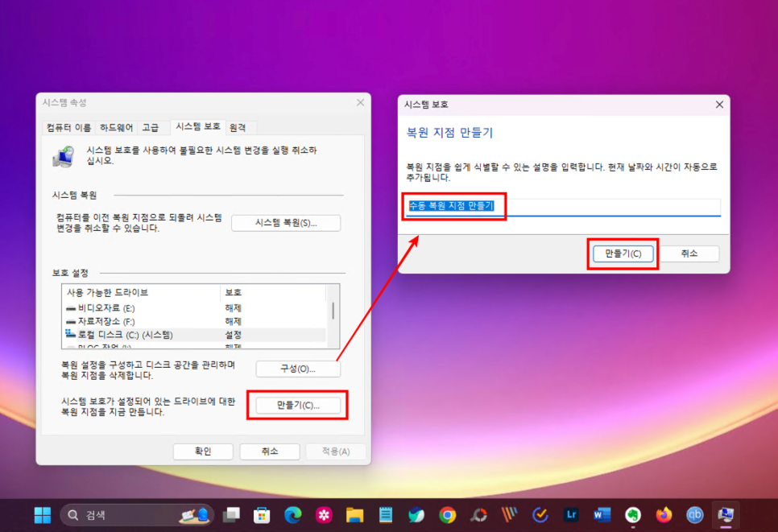This screenshot has width=778, height=532.
Task: Launch Lightroom (Lr) from the taskbar
Action: tap(571, 515)
